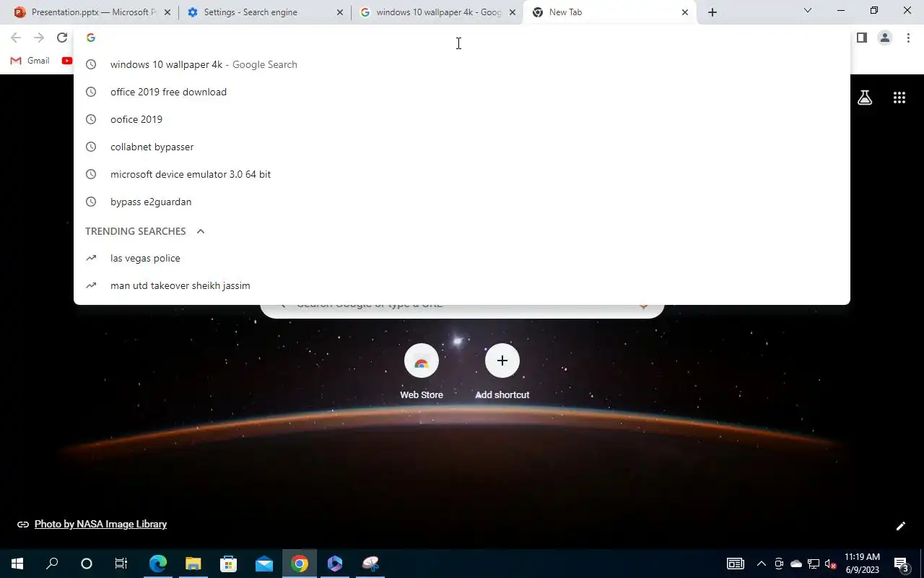
Task: Open the Windows Start menu
Action: [17, 564]
